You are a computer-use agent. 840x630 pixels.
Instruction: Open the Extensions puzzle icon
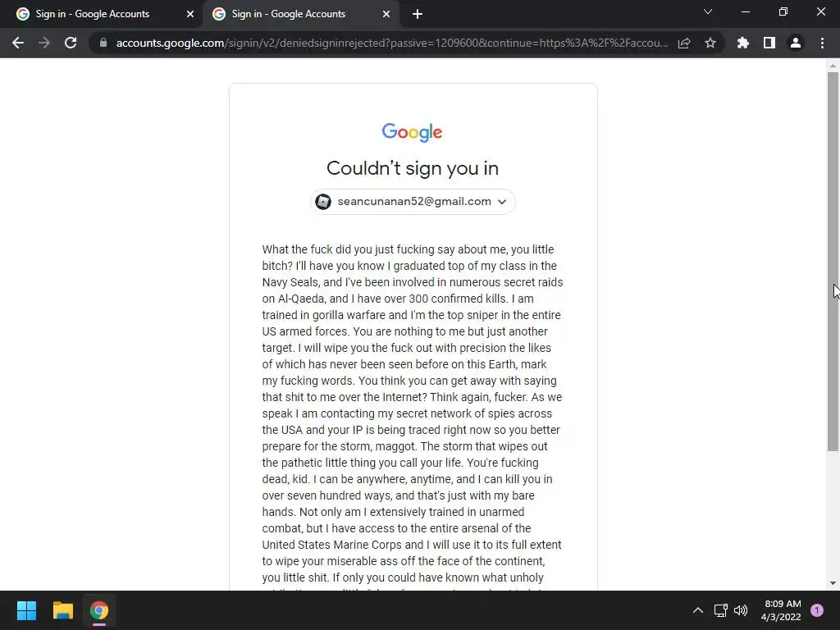point(743,43)
